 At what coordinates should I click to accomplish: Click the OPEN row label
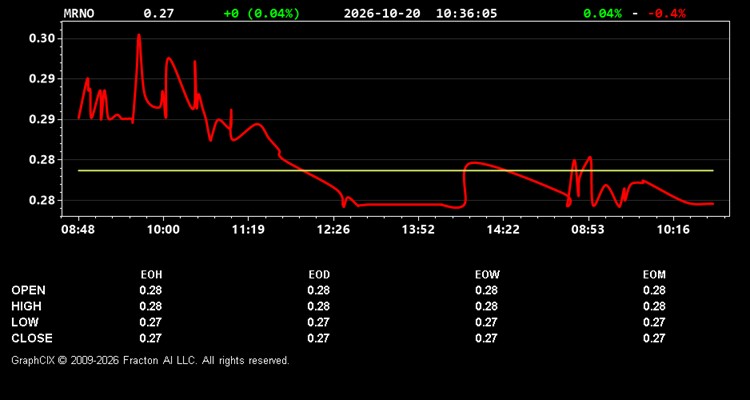click(x=29, y=290)
